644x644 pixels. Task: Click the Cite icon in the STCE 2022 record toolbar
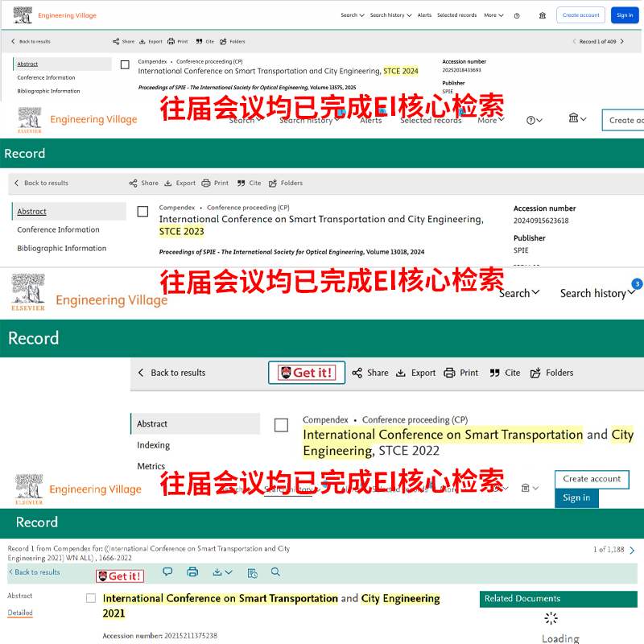pos(494,373)
